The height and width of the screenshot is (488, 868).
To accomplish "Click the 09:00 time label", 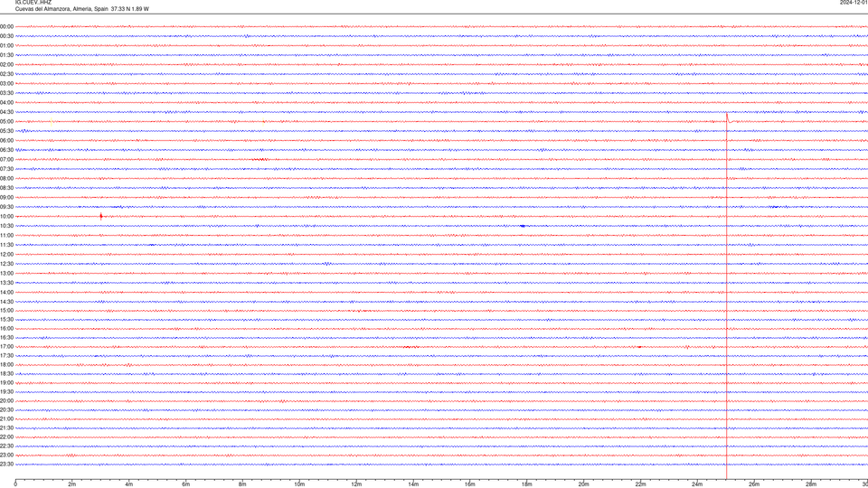I will (6, 198).
